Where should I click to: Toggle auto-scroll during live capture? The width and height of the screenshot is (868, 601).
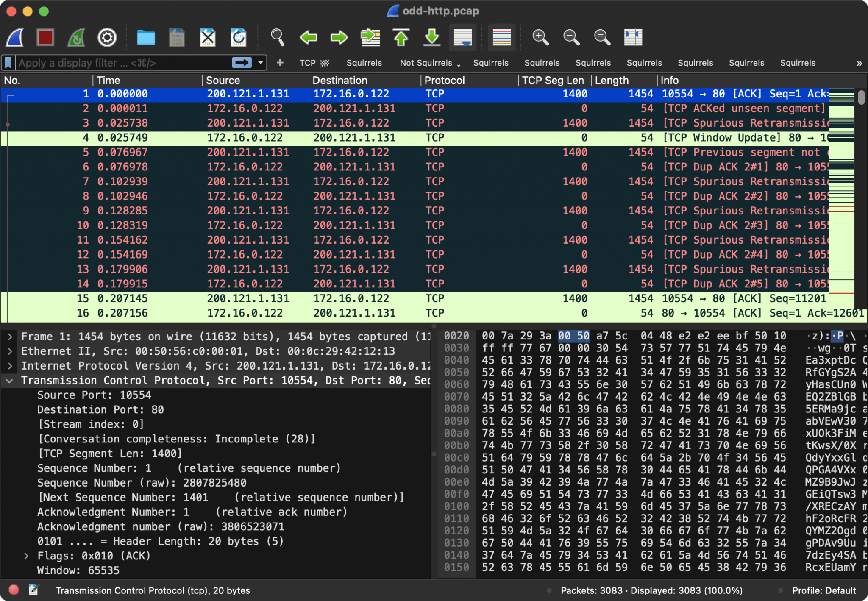pyautogui.click(x=462, y=38)
